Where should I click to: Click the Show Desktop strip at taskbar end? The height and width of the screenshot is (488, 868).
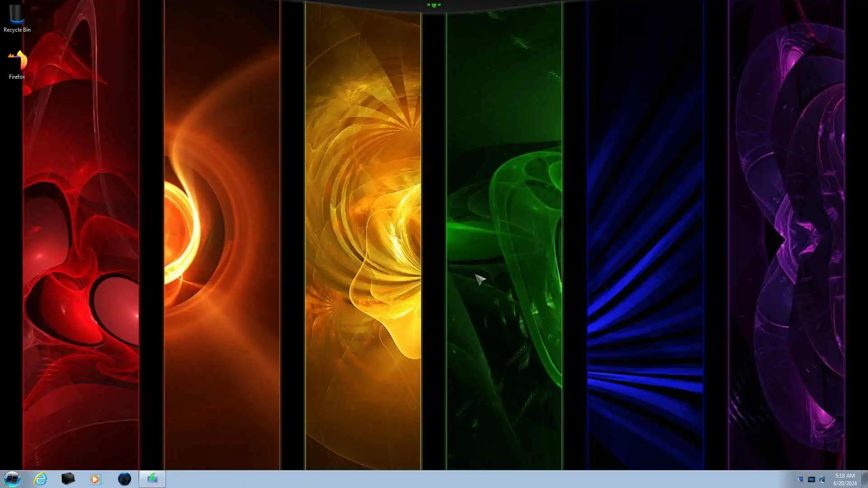pyautogui.click(x=864, y=479)
